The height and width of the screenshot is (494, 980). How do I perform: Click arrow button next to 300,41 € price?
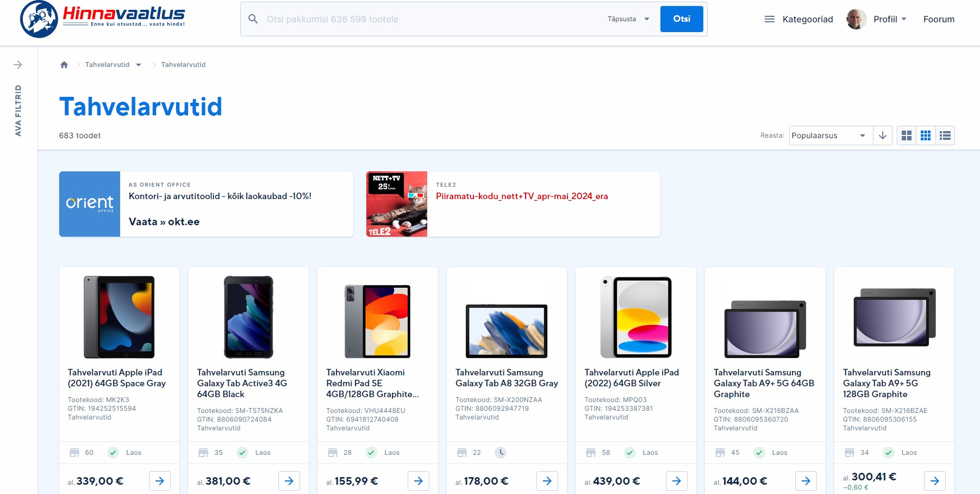pos(935,481)
